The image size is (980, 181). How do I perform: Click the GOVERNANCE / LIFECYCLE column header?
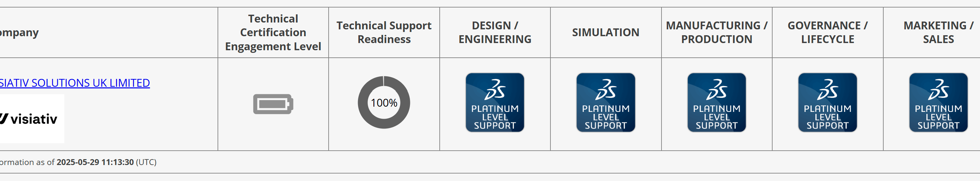pyautogui.click(x=827, y=33)
